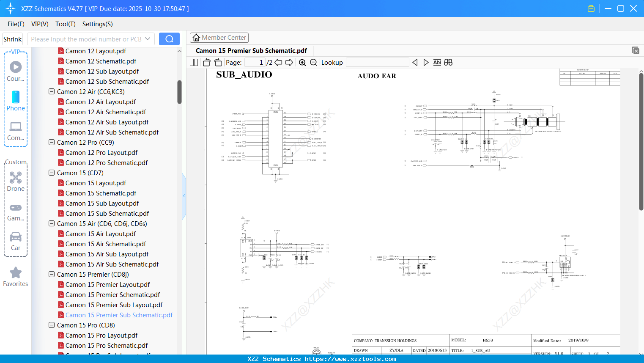Enable two-page side-by-side view
This screenshot has height=363, width=644.
pyautogui.click(x=193, y=62)
